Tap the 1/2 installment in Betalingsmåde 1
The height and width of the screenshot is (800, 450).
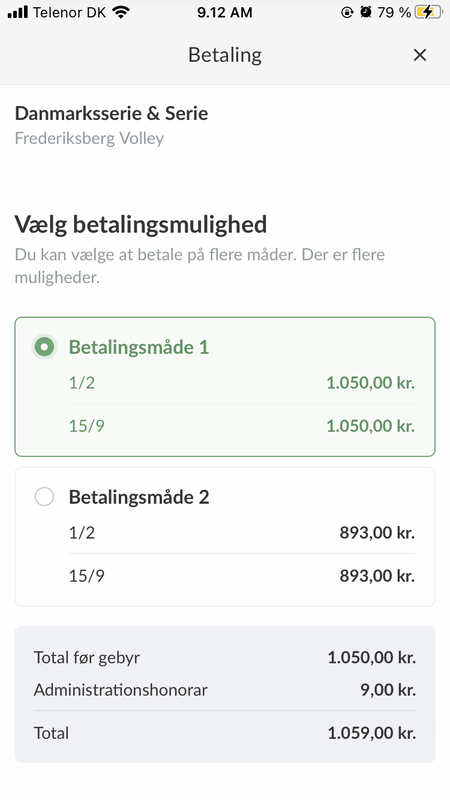242,383
